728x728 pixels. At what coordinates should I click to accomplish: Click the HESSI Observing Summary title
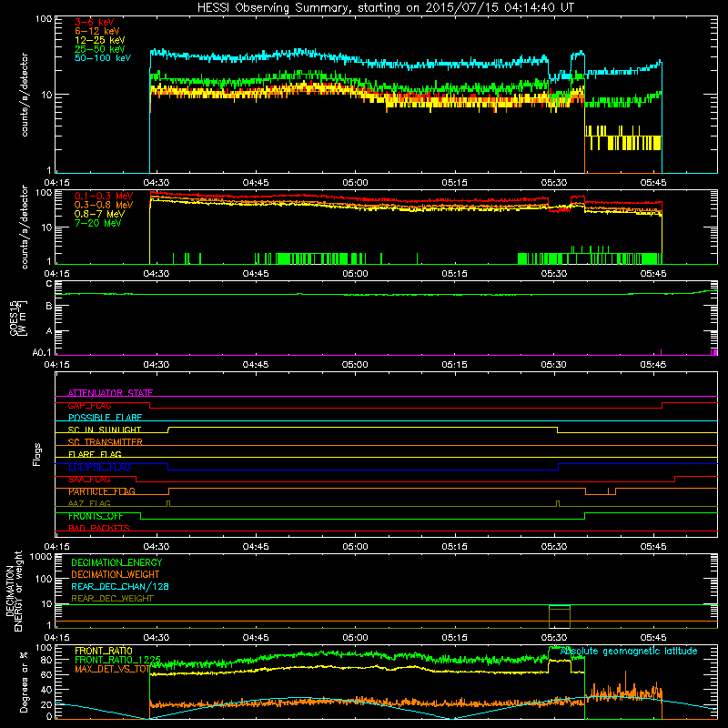point(386,8)
